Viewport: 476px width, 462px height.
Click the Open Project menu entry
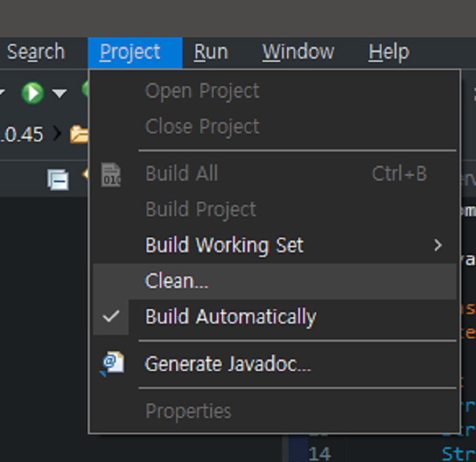tap(202, 91)
